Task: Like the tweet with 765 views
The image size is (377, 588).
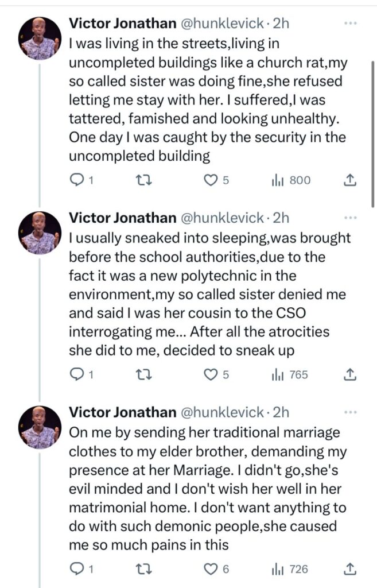Action: pyautogui.click(x=212, y=374)
